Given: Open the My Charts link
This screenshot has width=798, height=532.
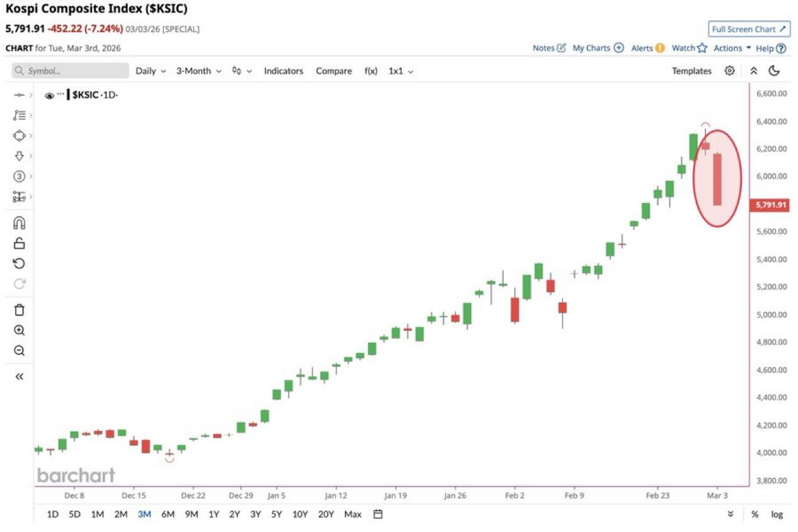Looking at the screenshot, I should pos(597,48).
